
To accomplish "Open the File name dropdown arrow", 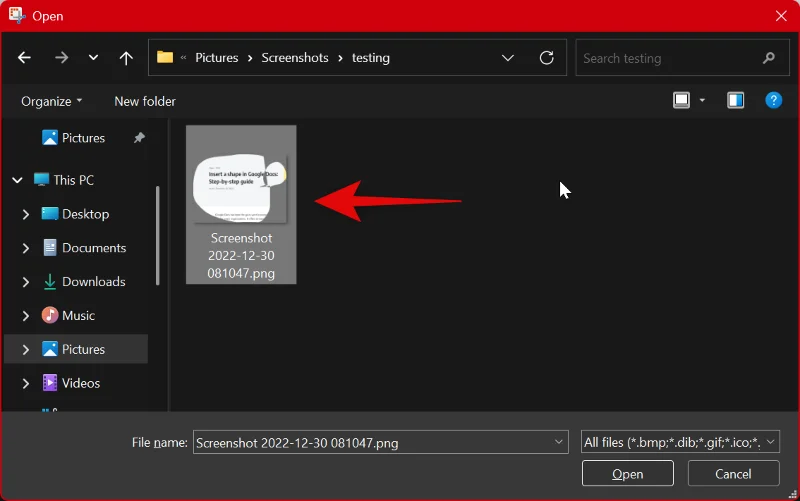I will pyautogui.click(x=559, y=442).
